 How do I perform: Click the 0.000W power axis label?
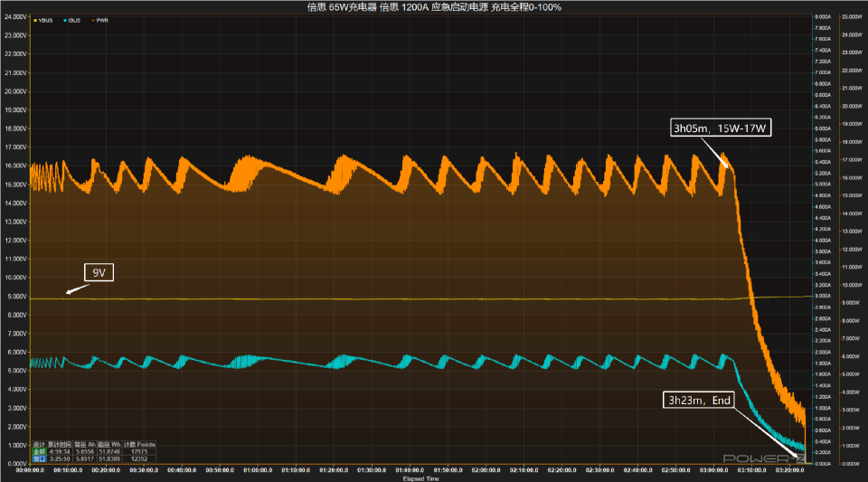(852, 464)
